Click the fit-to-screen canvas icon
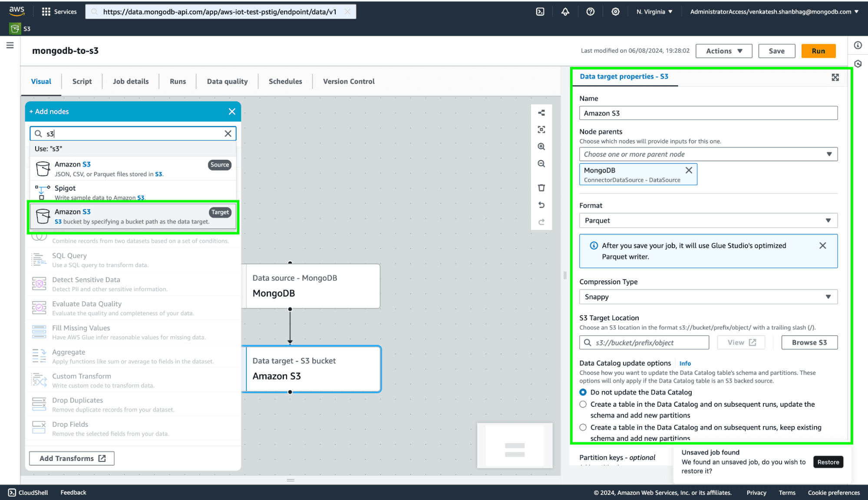868x500 pixels. pyautogui.click(x=541, y=129)
